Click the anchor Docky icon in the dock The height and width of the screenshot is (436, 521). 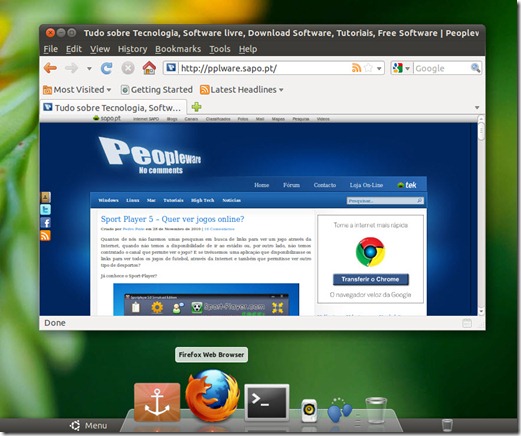(x=157, y=403)
